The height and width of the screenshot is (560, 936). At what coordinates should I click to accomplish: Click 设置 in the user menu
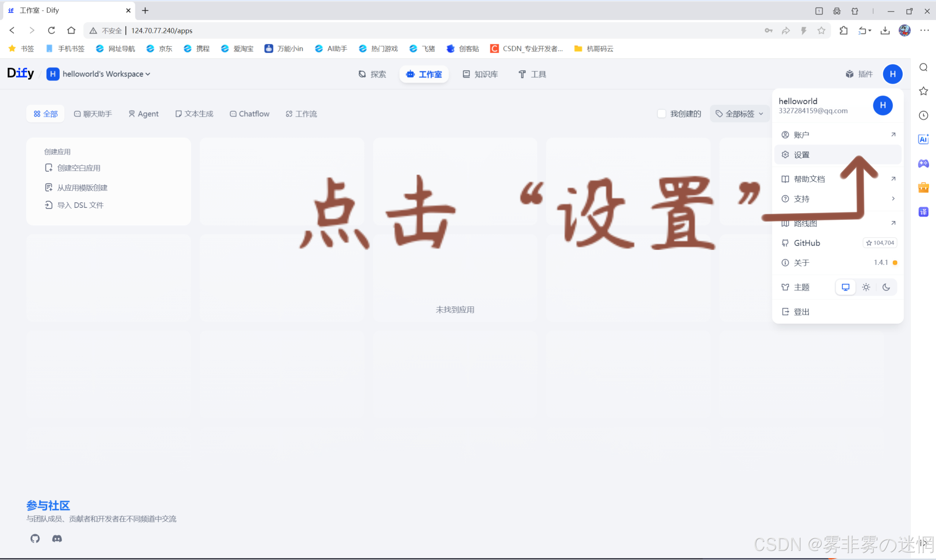click(802, 155)
